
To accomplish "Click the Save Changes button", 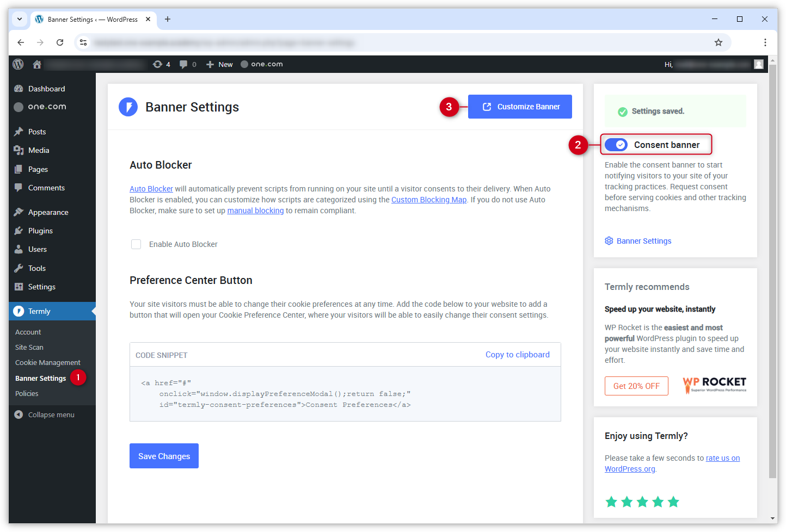I will 164,456.
